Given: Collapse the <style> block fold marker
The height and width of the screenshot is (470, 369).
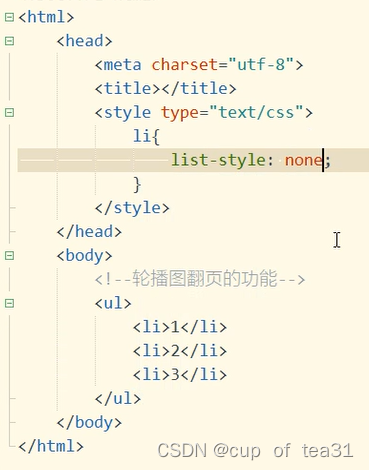Looking at the screenshot, I should [9, 112].
